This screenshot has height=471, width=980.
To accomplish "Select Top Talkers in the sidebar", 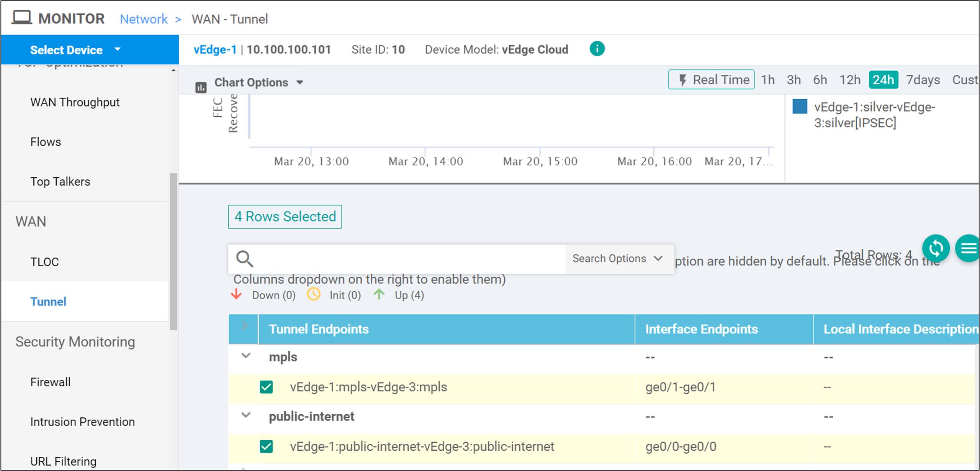I will pos(61,181).
